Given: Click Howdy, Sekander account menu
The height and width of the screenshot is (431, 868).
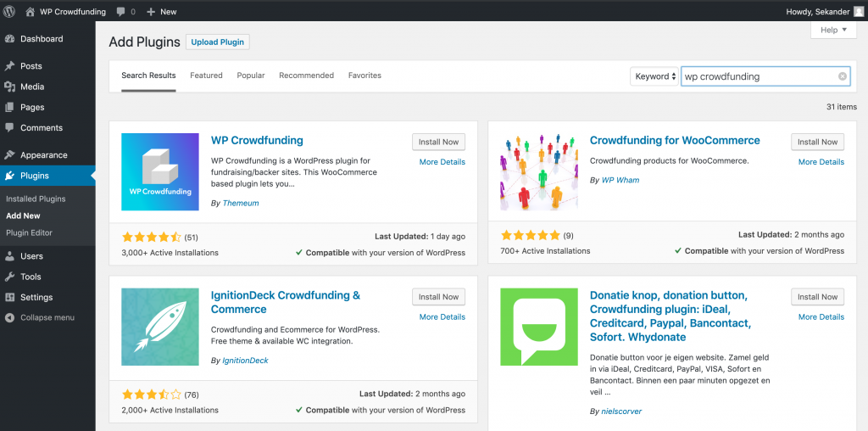Looking at the screenshot, I should (824, 12).
